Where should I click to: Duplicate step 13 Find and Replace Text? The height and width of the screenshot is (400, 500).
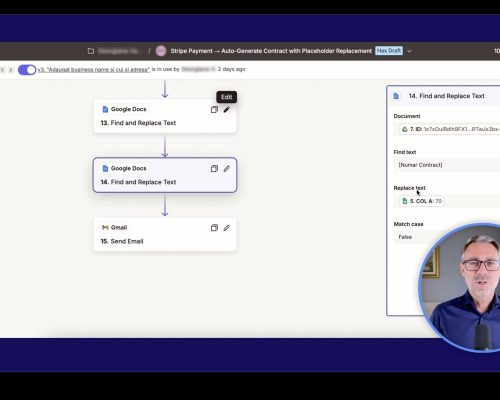[x=214, y=109]
